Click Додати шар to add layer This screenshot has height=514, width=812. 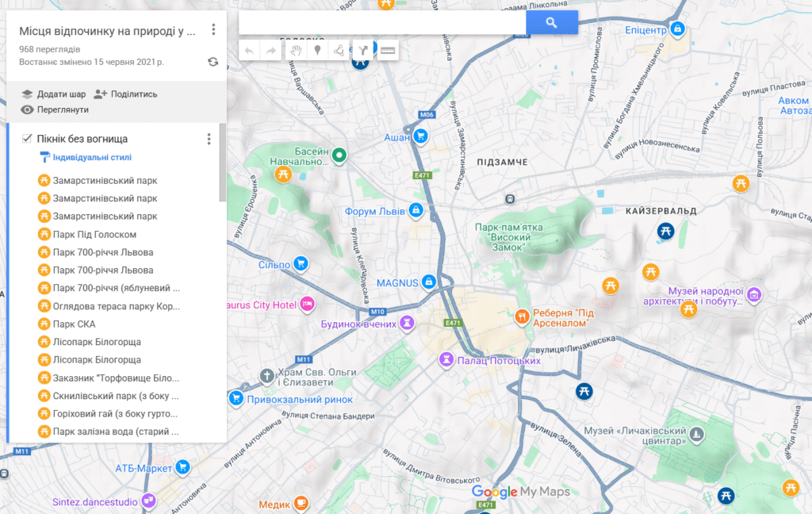(54, 94)
